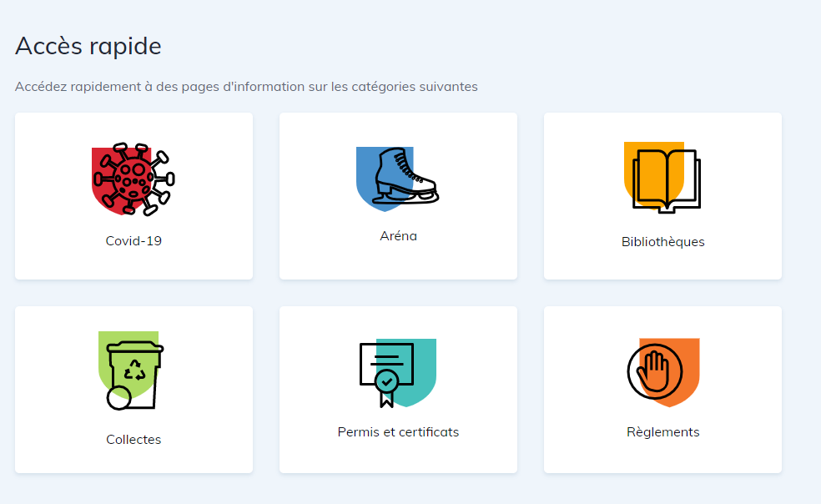Open the Collectes link
The image size is (821, 504).
[133, 439]
